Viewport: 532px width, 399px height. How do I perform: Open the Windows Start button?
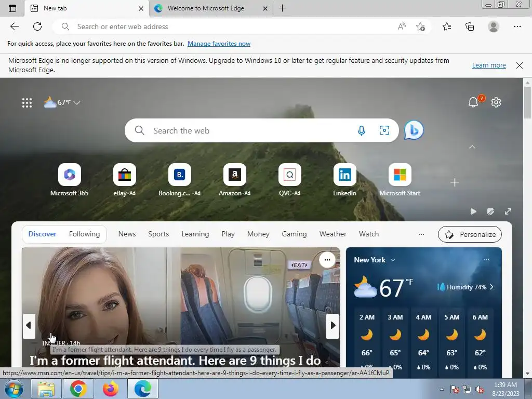pos(14,389)
